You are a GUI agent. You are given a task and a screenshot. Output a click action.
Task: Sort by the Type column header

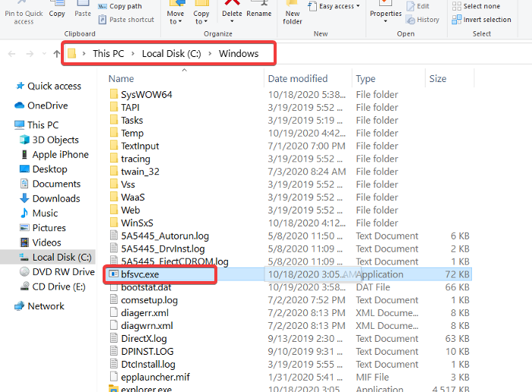click(366, 79)
